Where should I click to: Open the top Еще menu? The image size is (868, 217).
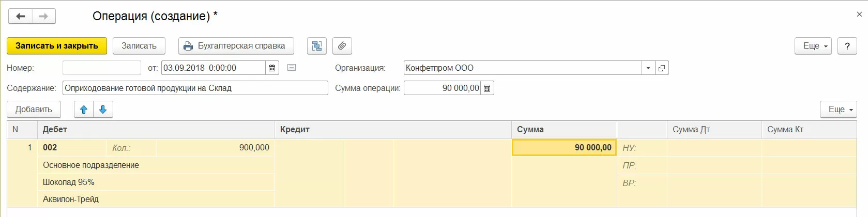click(x=813, y=46)
